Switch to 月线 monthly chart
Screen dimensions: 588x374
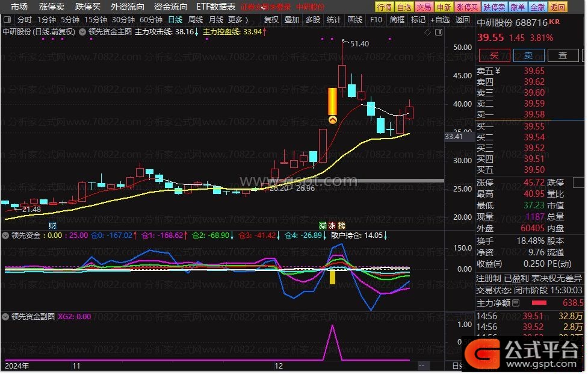point(216,19)
